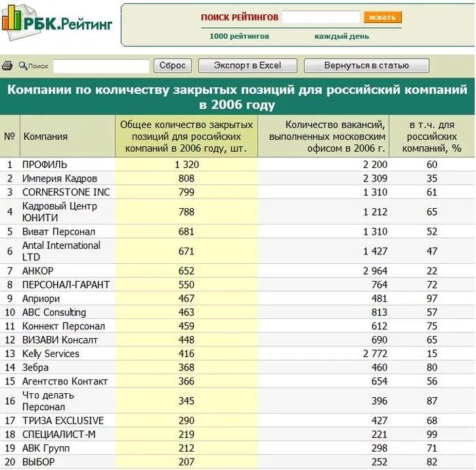Sort by Общее количество закрытых позиций header
476x470 pixels.
pyautogui.click(x=186, y=136)
